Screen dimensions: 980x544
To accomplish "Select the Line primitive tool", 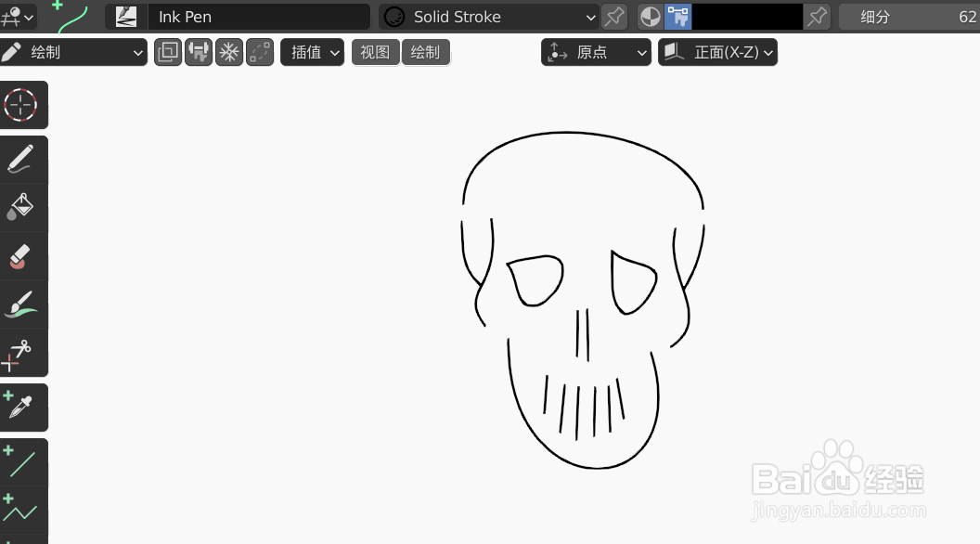I will [x=21, y=462].
